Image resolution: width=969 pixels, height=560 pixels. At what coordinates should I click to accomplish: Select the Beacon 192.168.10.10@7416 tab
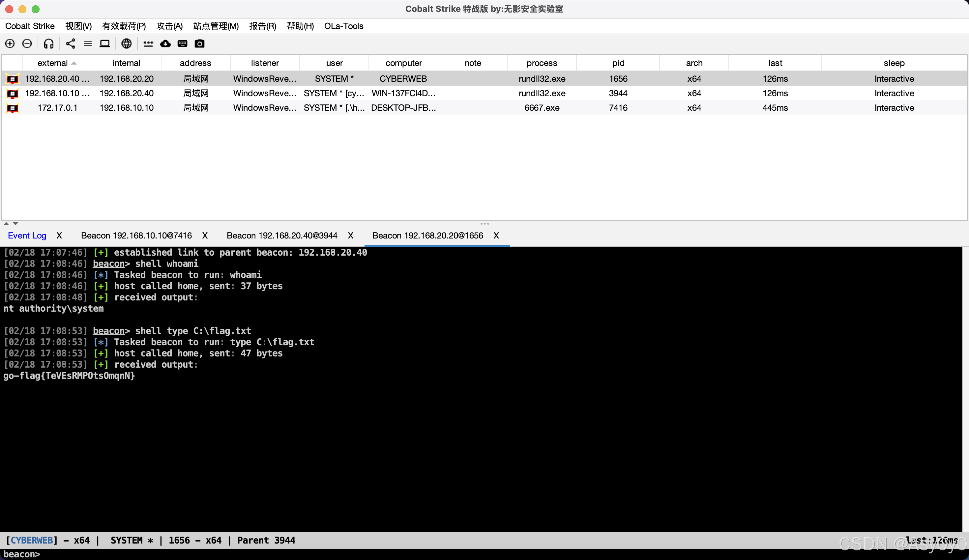tap(136, 235)
